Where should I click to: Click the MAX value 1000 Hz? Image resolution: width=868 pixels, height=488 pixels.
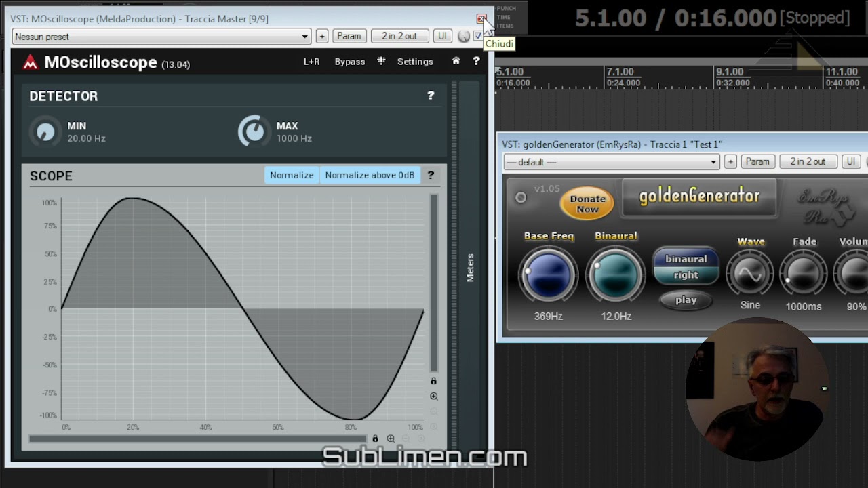click(x=294, y=138)
